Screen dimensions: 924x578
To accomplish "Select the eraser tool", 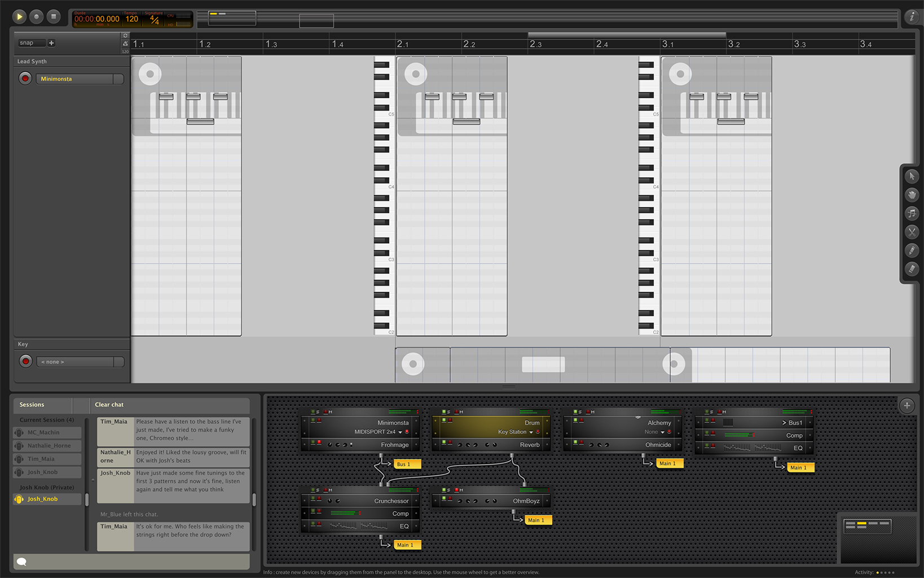I will [x=912, y=269].
